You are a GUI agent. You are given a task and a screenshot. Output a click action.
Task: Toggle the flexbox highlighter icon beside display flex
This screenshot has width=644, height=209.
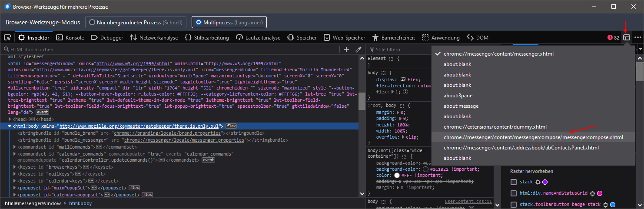click(402, 80)
